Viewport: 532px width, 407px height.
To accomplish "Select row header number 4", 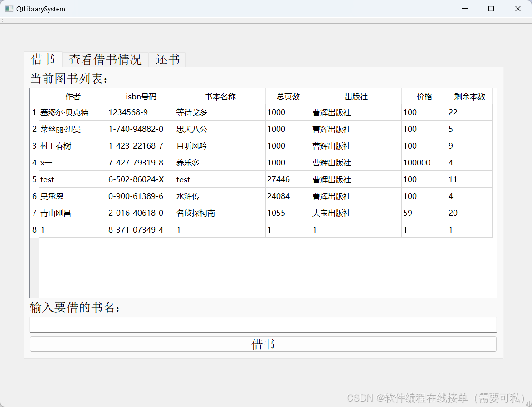I will point(34,162).
